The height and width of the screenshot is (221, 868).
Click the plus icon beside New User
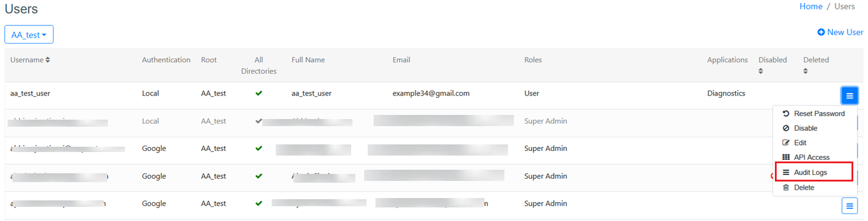click(821, 32)
